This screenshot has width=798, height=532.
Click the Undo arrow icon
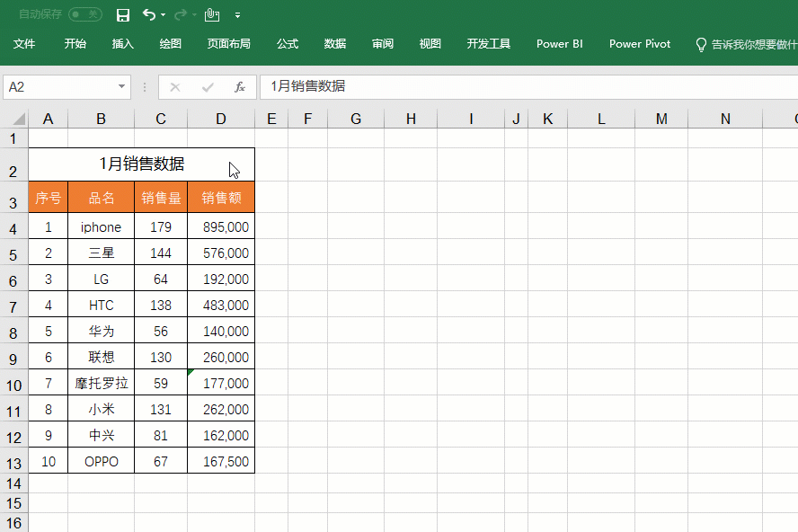148,14
